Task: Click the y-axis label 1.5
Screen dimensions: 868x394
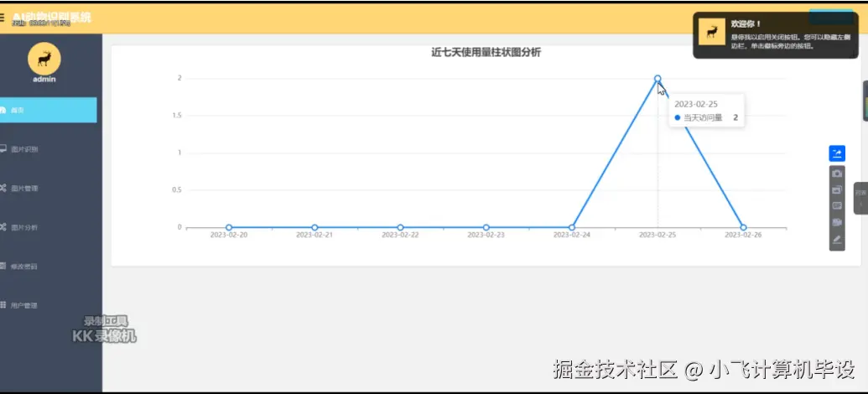Action: point(177,116)
